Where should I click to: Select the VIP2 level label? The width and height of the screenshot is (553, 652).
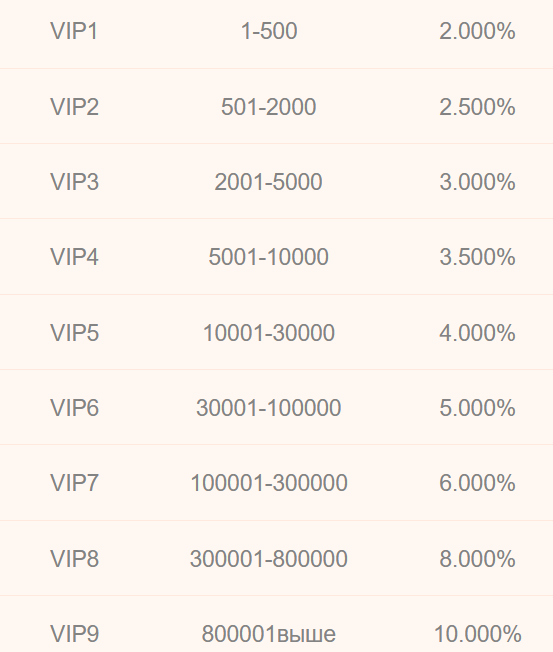(x=74, y=107)
